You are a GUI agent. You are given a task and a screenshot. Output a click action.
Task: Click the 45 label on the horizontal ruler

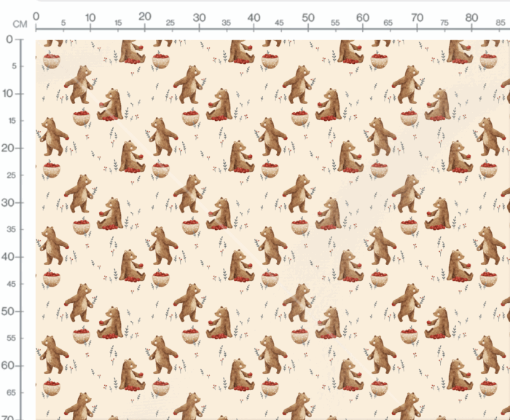coord(279,23)
